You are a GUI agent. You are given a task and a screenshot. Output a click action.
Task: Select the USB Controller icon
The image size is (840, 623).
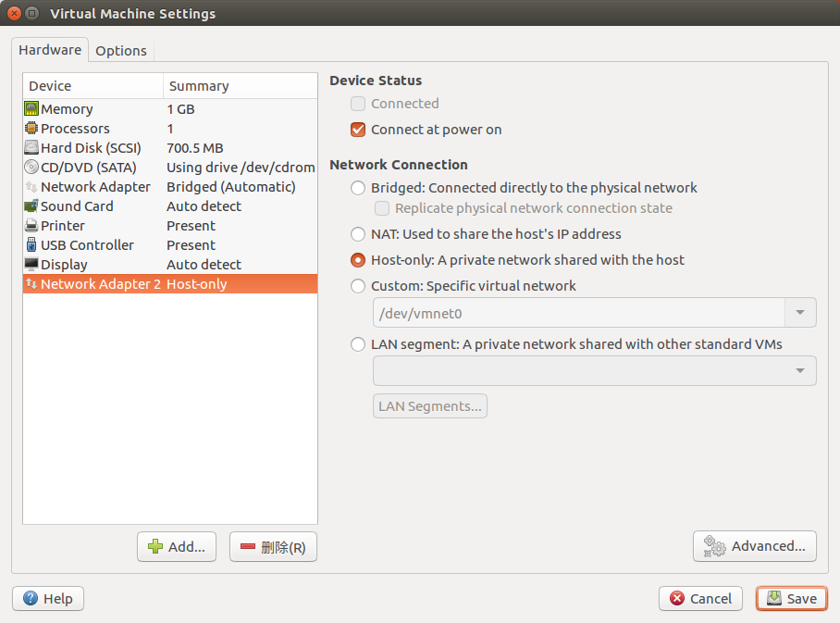coord(31,245)
